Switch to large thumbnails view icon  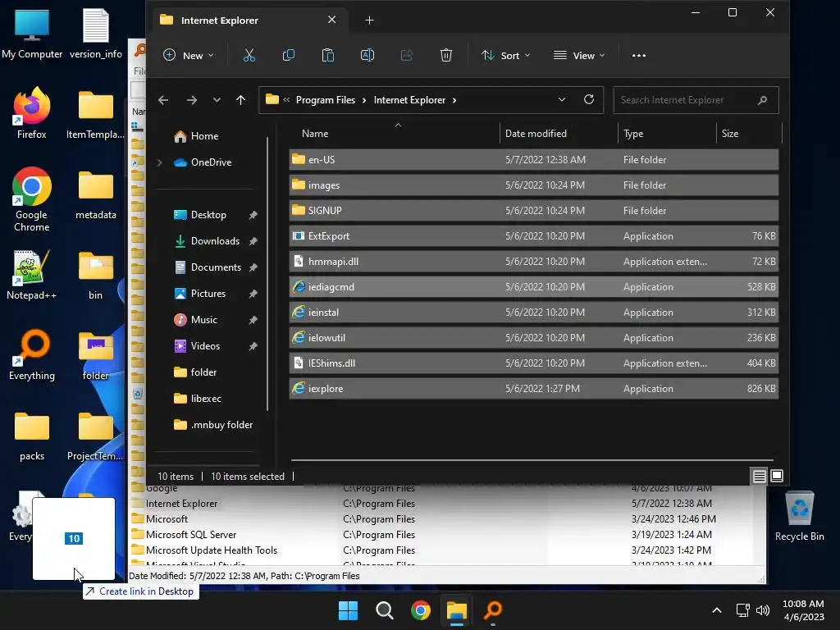pyautogui.click(x=777, y=476)
